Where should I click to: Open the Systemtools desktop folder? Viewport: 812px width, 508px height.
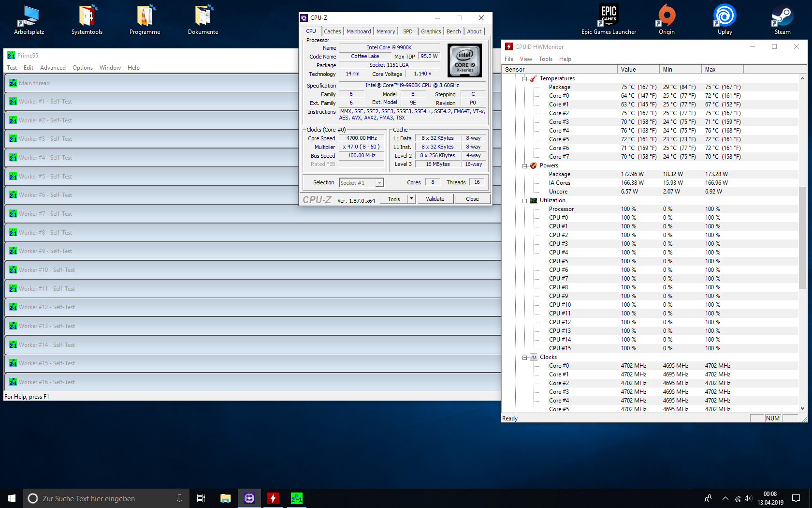[87, 19]
